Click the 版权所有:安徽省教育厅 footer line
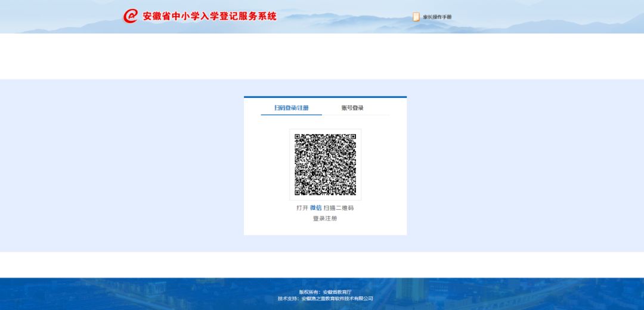Image resolution: width=644 pixels, height=310 pixels. tap(325, 292)
